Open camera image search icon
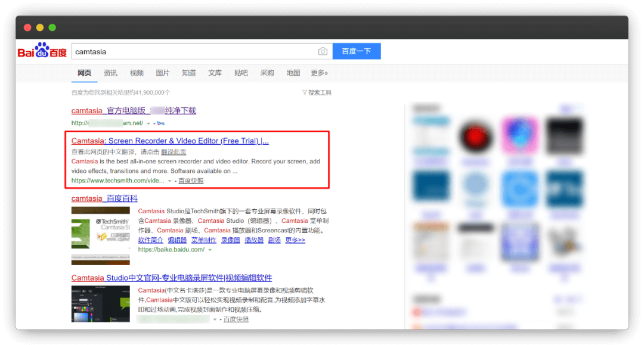This screenshot has width=644, height=345. [323, 51]
